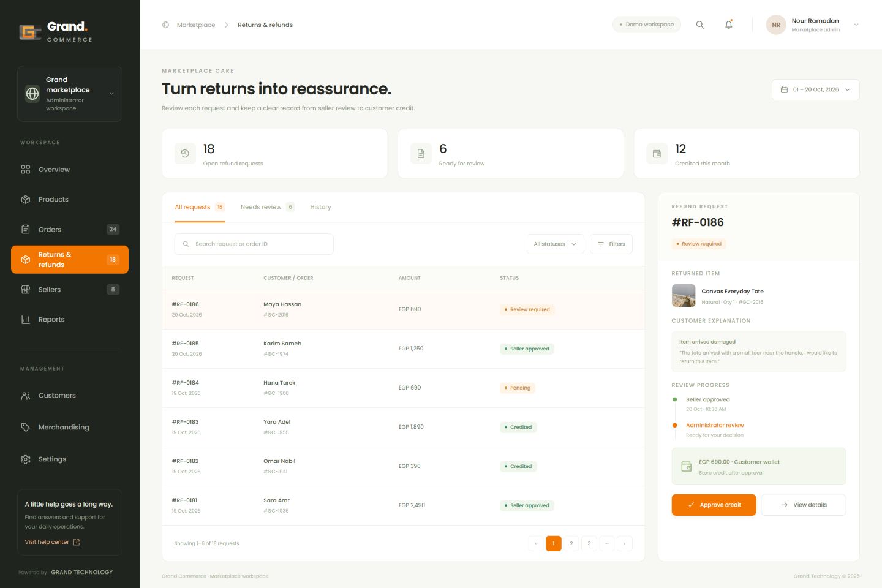Image resolution: width=882 pixels, height=588 pixels.
Task: Expand the Nour Ramadan account menu
Action: pyautogui.click(x=812, y=25)
